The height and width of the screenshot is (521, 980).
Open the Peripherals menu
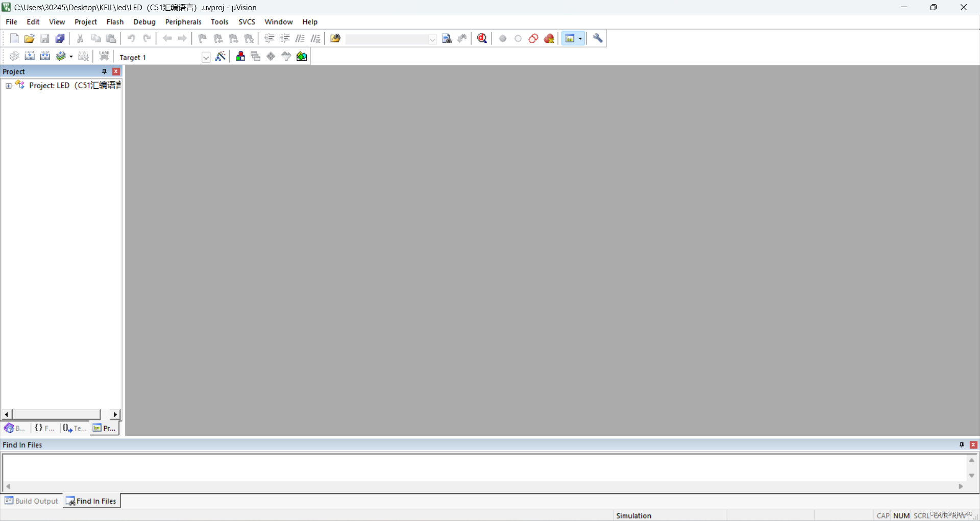[x=183, y=22]
